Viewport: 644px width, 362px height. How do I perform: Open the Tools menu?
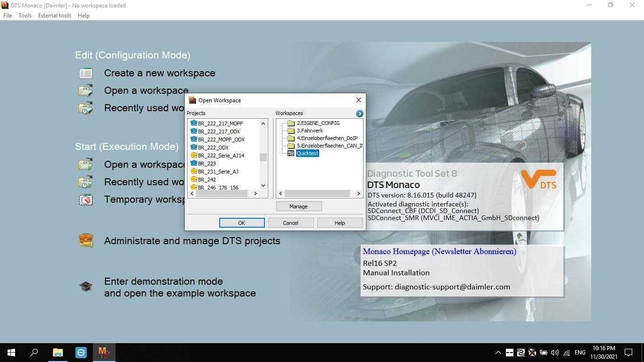tap(25, 16)
